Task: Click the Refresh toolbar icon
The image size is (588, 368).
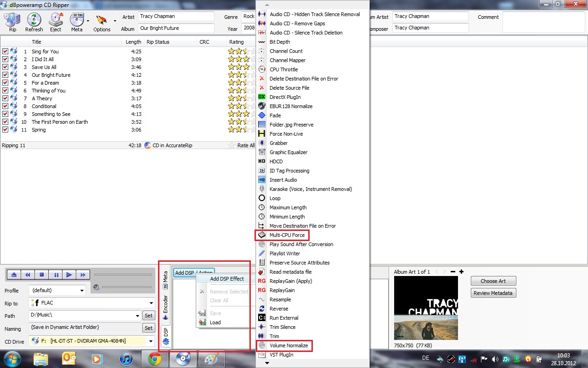Action: [x=34, y=21]
